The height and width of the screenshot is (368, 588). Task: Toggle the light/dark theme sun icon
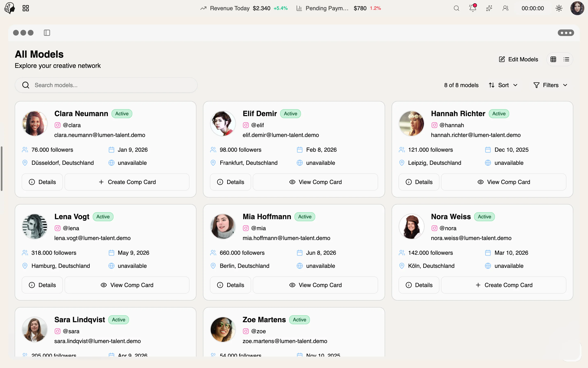click(559, 8)
